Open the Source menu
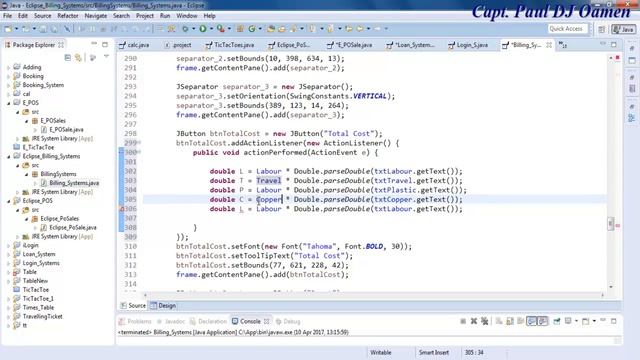The height and width of the screenshot is (360, 640). 42,16
